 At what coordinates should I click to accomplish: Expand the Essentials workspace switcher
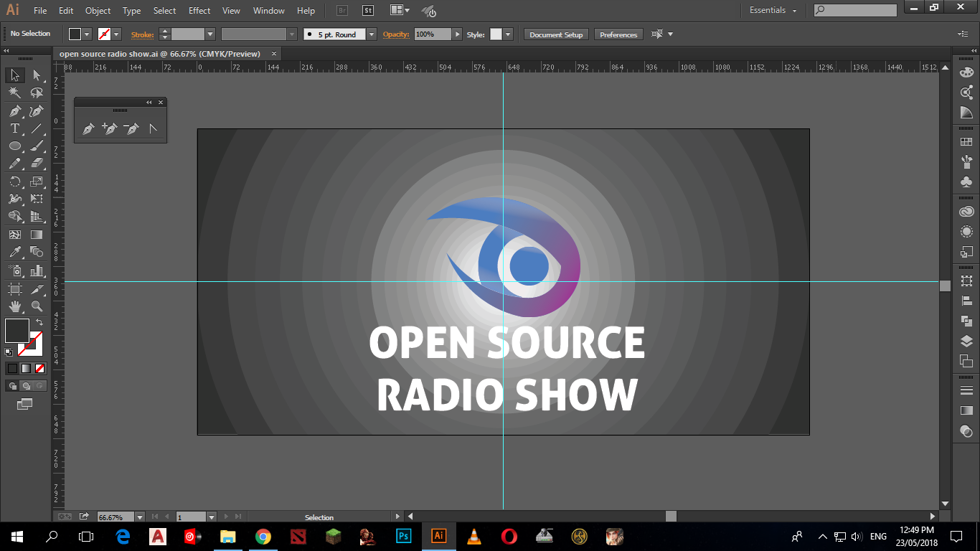click(773, 11)
